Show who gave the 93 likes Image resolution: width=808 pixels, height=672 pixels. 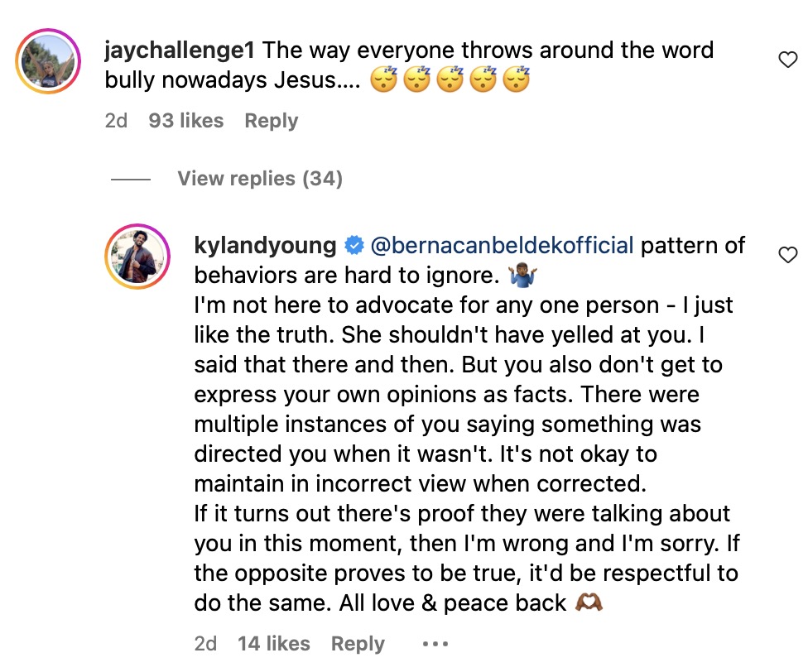click(x=186, y=121)
